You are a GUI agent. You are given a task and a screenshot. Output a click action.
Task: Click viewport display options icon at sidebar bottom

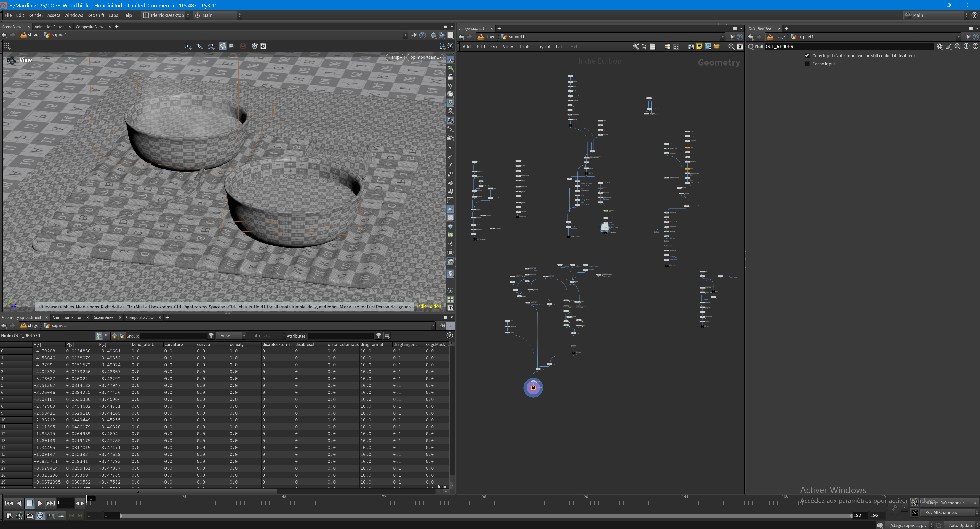pyautogui.click(x=451, y=308)
